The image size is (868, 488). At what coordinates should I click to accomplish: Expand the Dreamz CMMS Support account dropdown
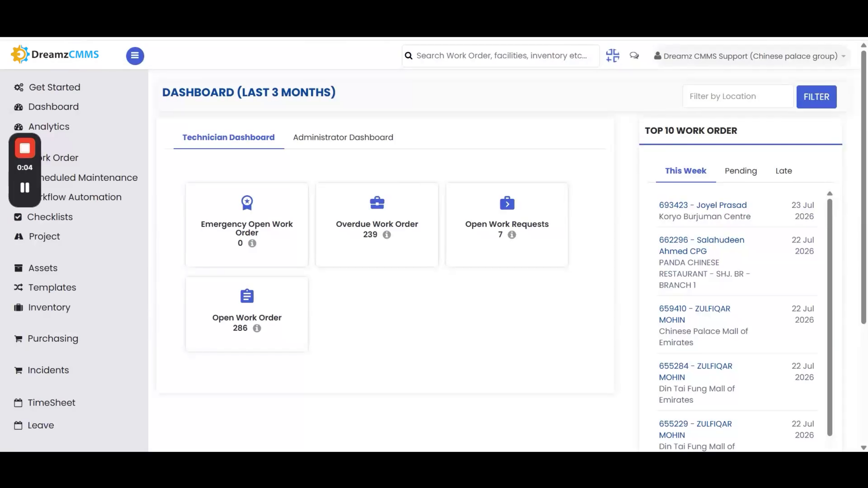(x=750, y=56)
